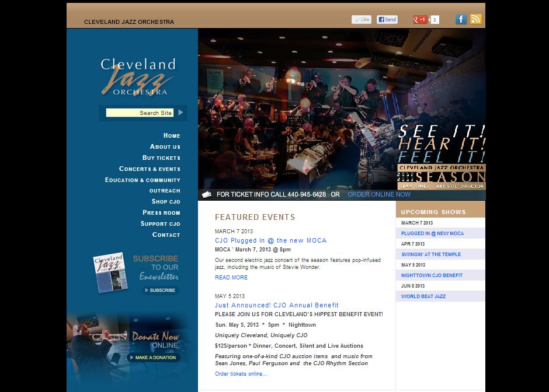Click the Read More link
This screenshot has width=549, height=392.
(x=231, y=277)
